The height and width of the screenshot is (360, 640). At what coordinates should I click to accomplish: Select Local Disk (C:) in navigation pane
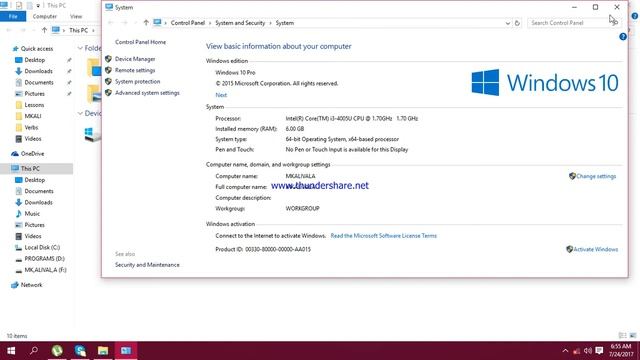[x=42, y=248]
